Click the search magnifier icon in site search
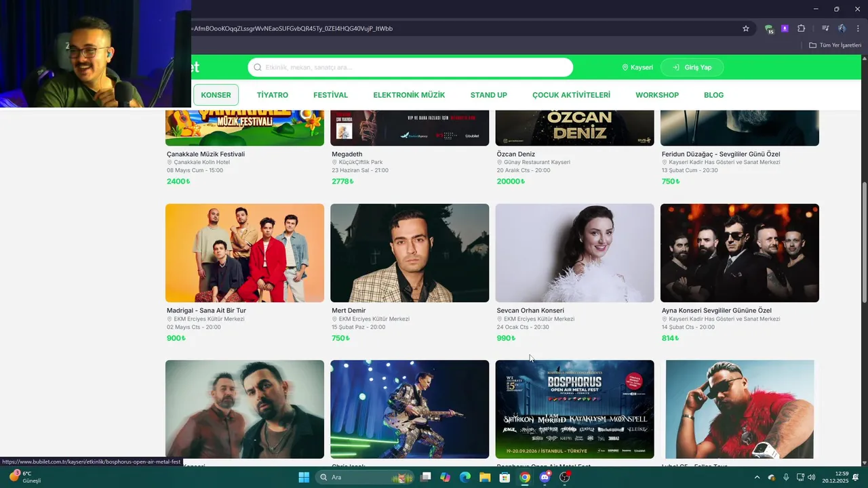 [258, 67]
